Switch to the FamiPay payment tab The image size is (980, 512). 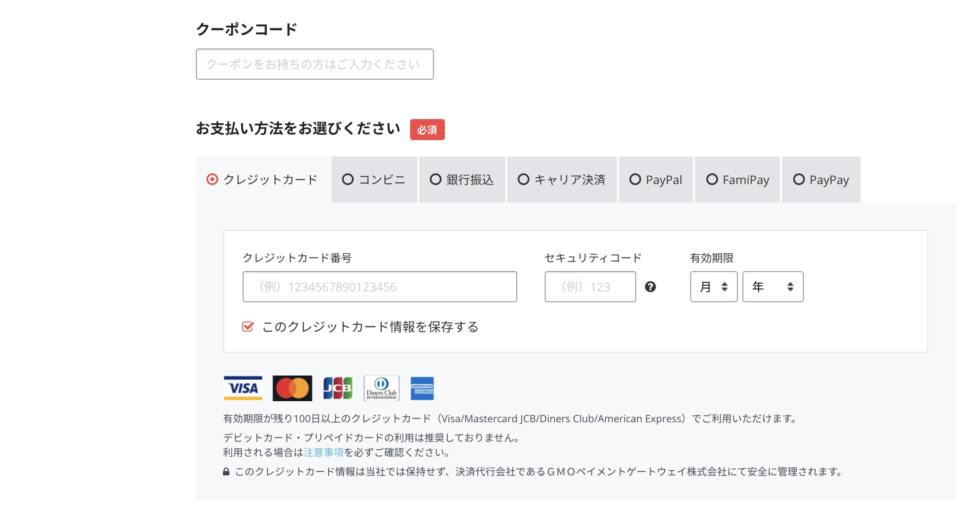tap(737, 180)
